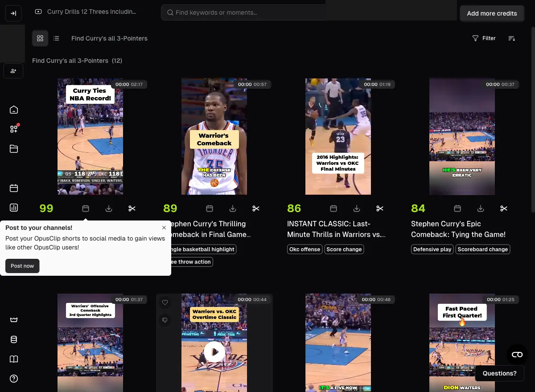The height and width of the screenshot is (392, 535).
Task: Click the Post now button
Action: pyautogui.click(x=22, y=266)
